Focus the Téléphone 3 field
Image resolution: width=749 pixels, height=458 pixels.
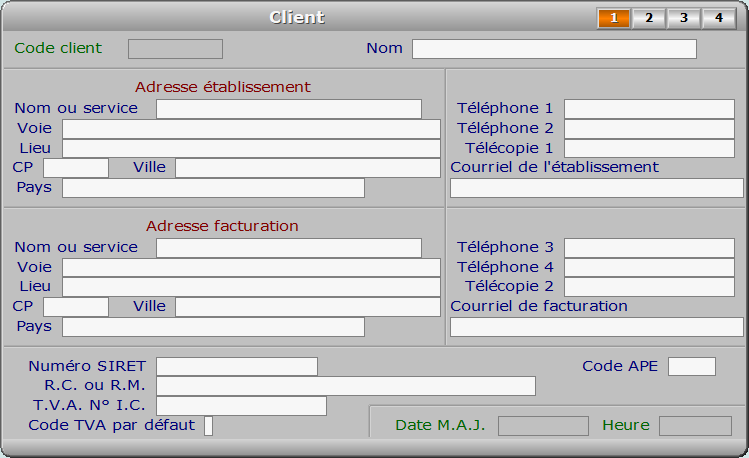click(x=649, y=248)
